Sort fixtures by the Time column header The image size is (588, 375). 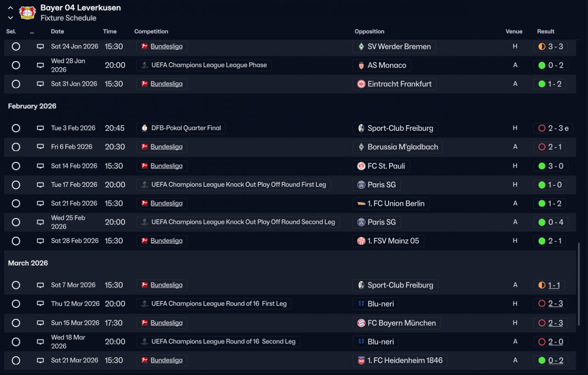tap(110, 32)
